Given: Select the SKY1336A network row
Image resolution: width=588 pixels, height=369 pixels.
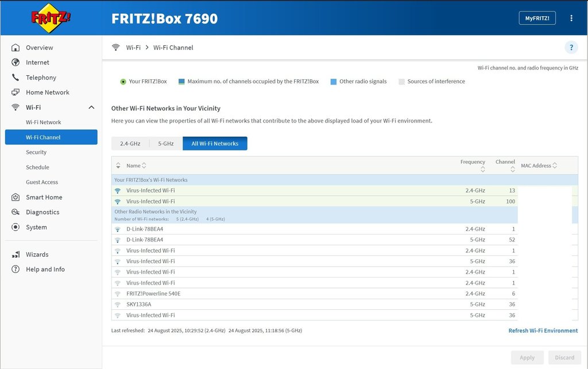Looking at the screenshot, I should coord(139,304).
